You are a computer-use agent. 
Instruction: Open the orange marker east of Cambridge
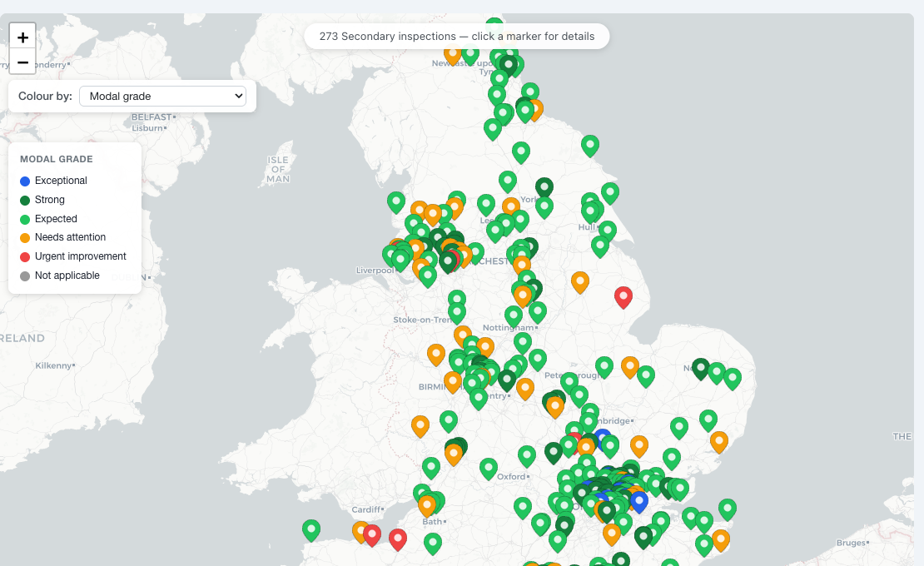click(639, 446)
